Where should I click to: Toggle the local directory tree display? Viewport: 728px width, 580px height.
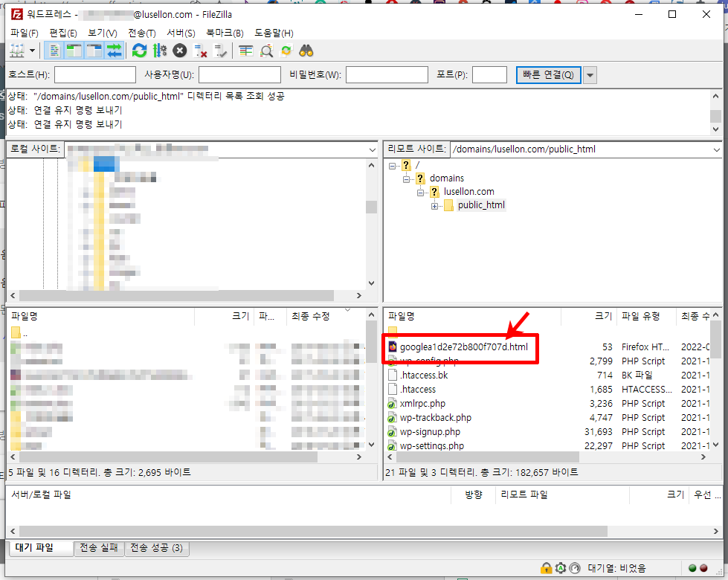click(x=74, y=51)
